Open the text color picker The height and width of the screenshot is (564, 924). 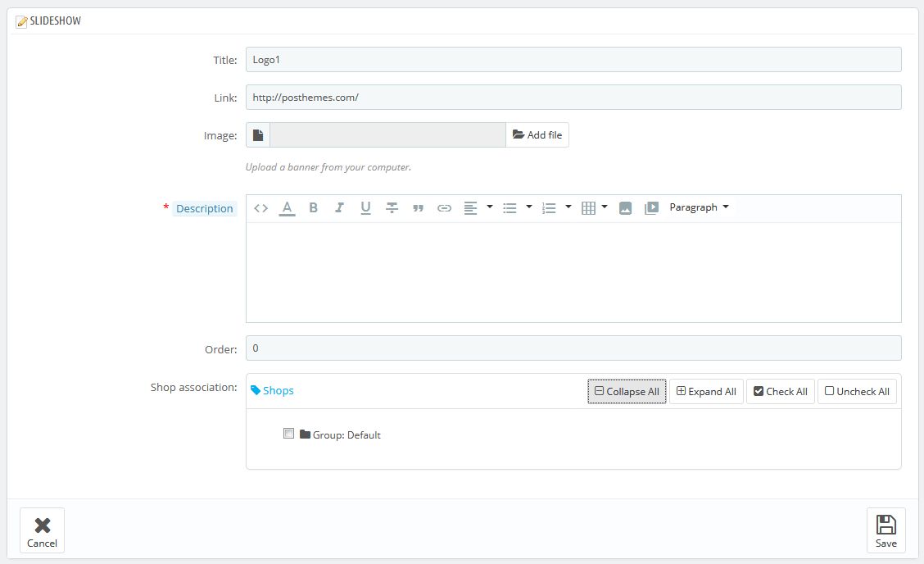coord(287,208)
